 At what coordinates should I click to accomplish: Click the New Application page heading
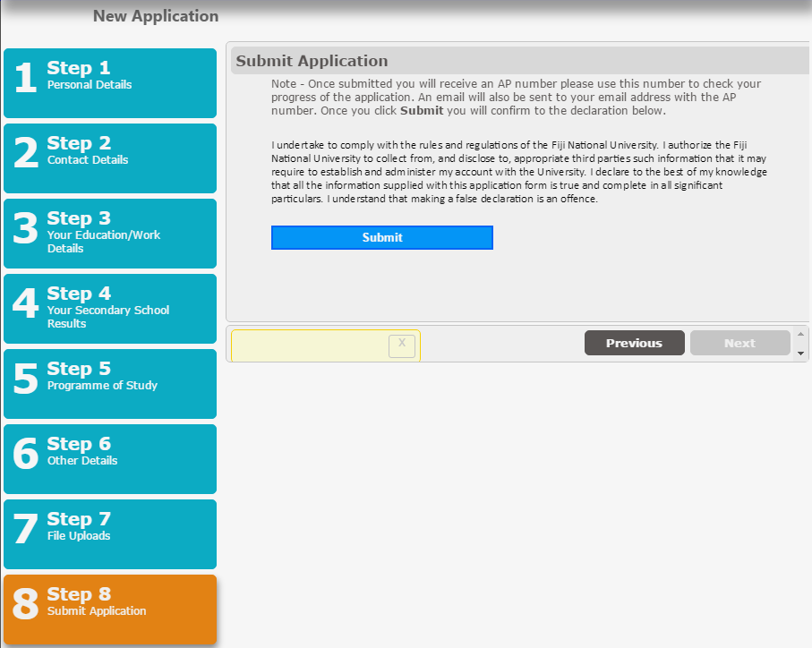point(156,16)
